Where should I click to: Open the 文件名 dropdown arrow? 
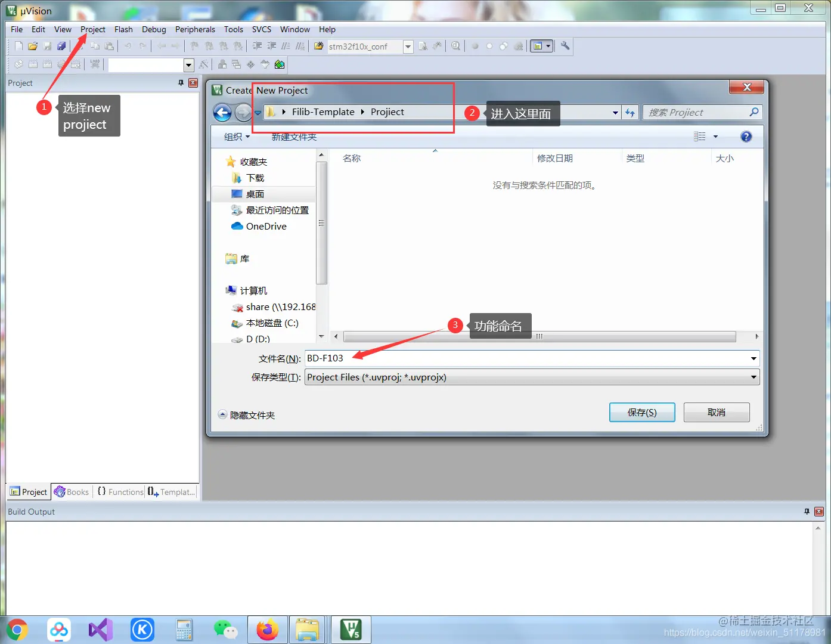754,358
